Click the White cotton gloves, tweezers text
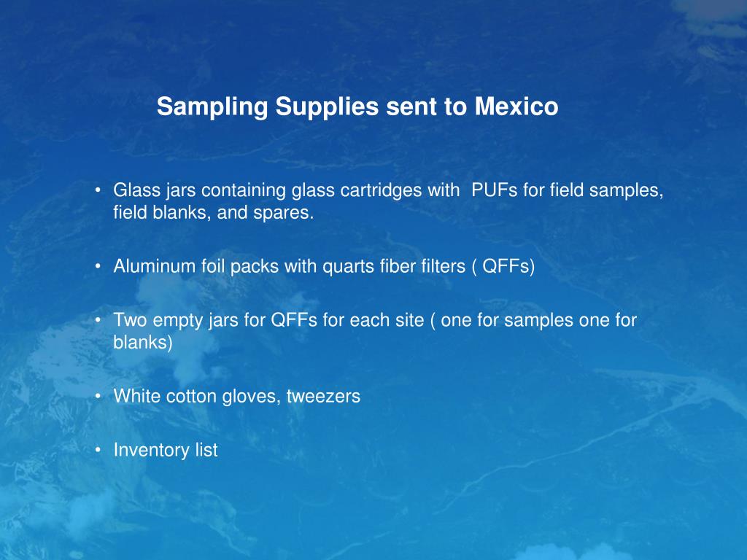 coord(237,396)
